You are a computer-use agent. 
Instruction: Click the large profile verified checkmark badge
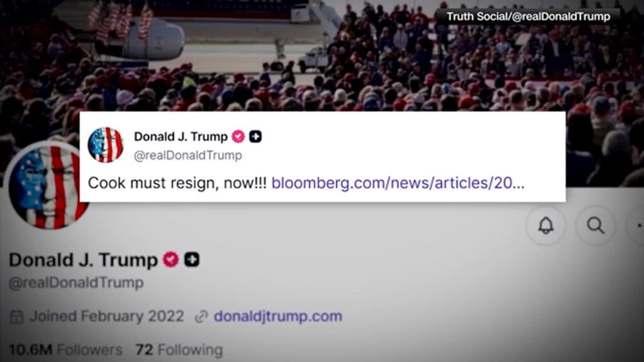click(171, 260)
